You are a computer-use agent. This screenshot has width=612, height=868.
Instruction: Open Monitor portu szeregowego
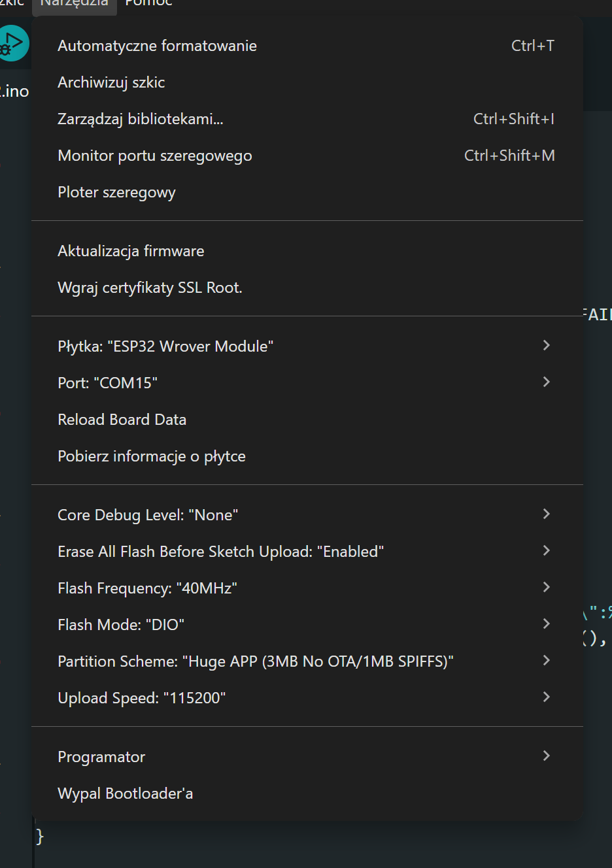[307, 156]
